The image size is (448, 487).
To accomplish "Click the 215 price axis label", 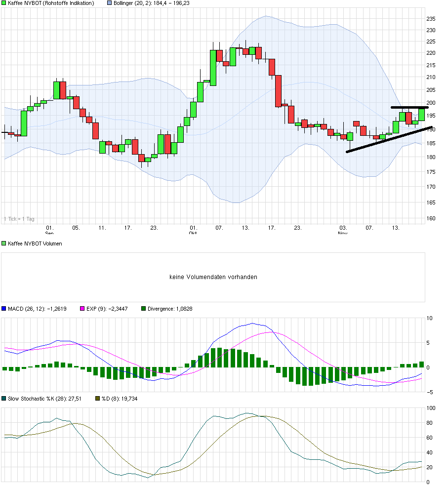I will point(431,65).
